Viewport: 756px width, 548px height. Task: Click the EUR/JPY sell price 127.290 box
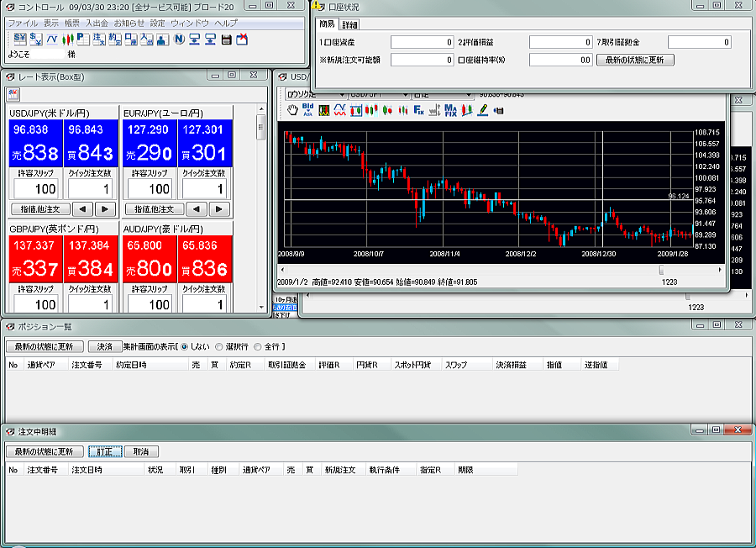[x=150, y=143]
